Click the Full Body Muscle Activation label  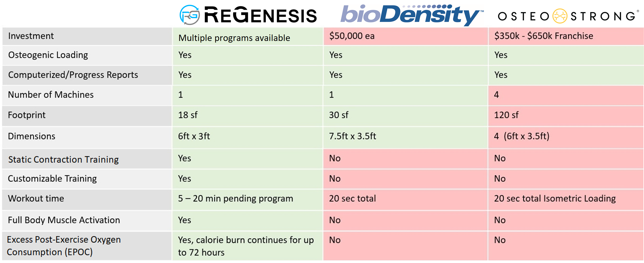pyautogui.click(x=64, y=220)
